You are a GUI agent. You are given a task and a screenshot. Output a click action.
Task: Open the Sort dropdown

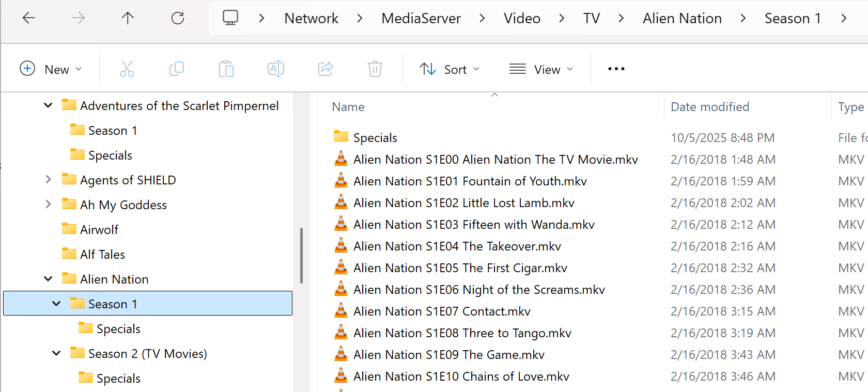(x=450, y=69)
